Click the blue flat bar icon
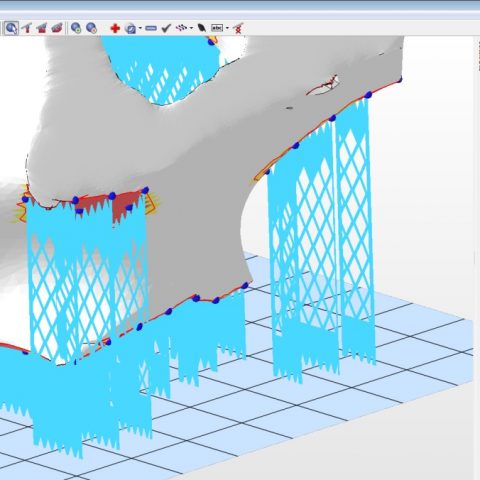Viewport: 480px width, 480px height. pos(151,28)
